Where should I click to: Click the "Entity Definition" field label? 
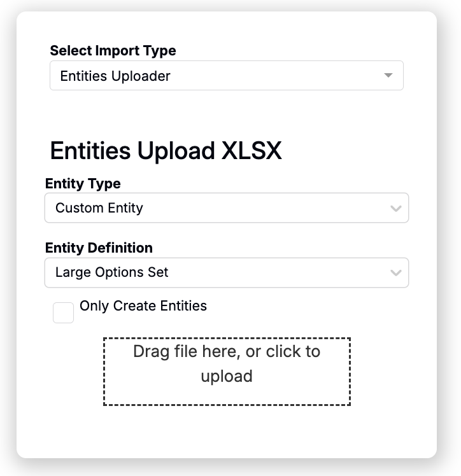[x=99, y=248]
